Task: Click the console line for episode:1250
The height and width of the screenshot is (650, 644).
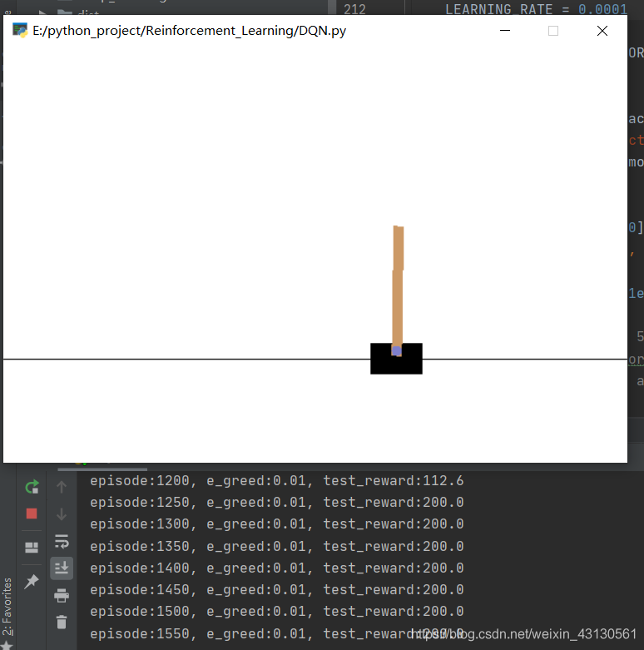Action: 277,503
